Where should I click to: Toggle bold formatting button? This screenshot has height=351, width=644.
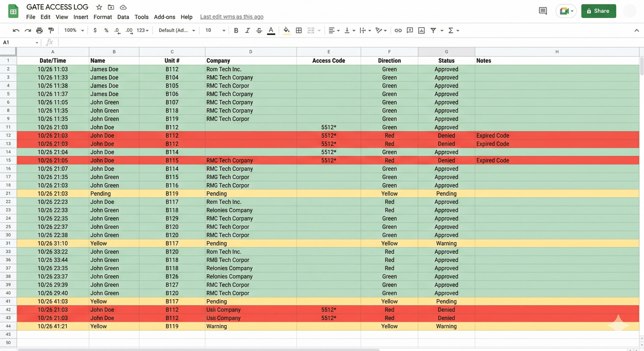(236, 30)
